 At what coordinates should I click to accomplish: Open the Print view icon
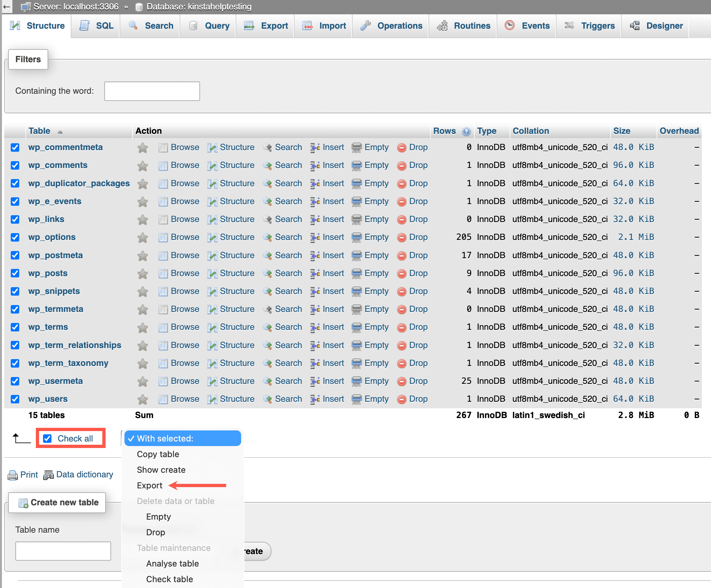point(12,474)
